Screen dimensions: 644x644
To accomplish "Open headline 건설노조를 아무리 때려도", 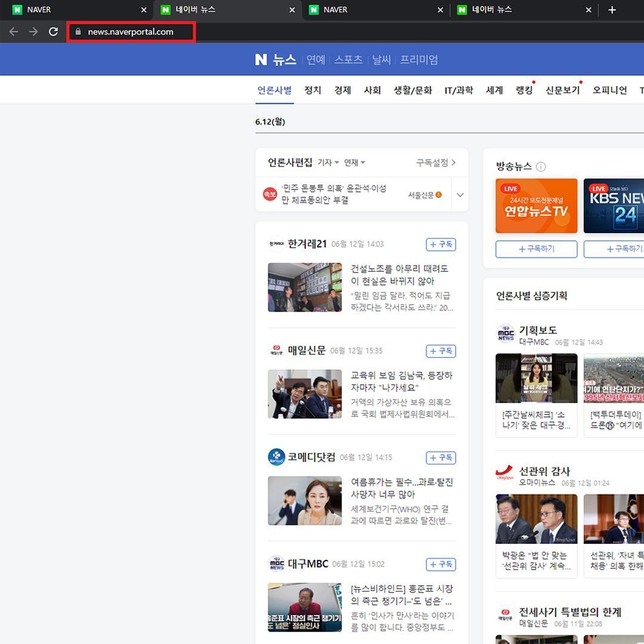I will pos(399,275).
